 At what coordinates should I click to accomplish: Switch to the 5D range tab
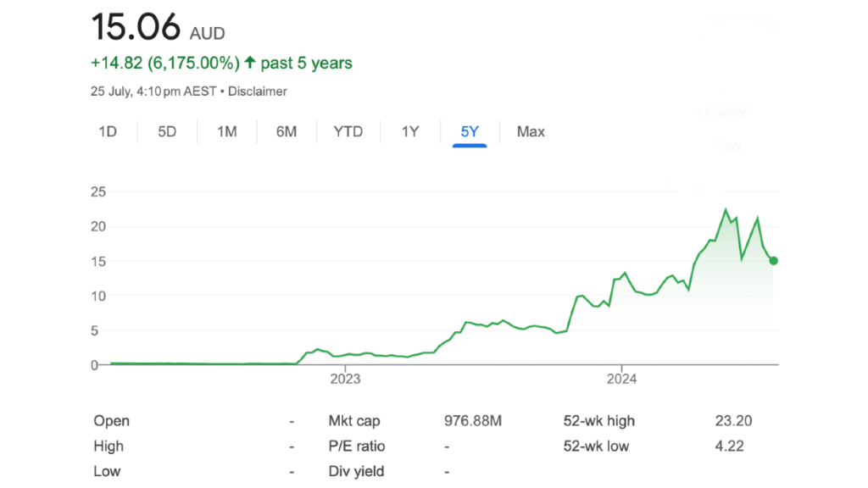click(x=167, y=131)
